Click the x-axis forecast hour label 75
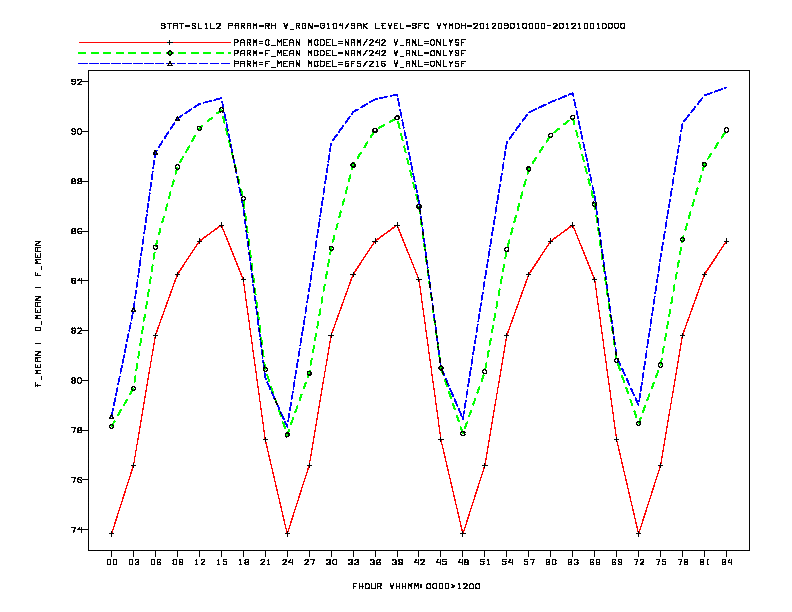 coord(661,562)
